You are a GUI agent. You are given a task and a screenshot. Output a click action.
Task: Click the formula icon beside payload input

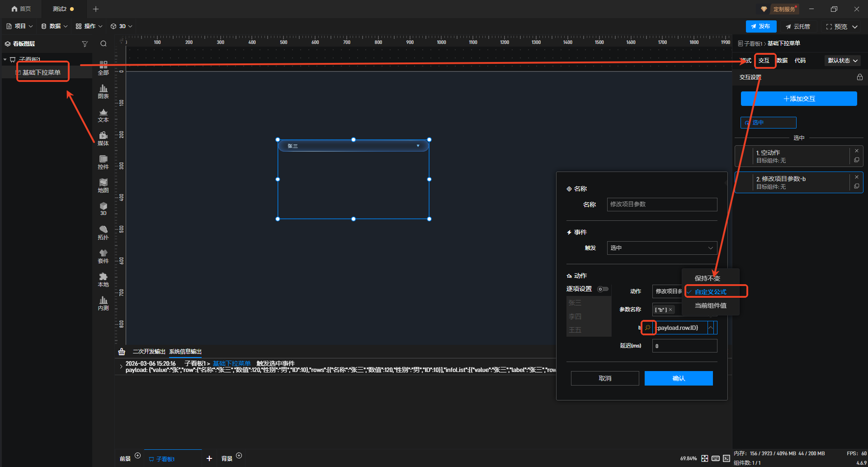coord(648,328)
